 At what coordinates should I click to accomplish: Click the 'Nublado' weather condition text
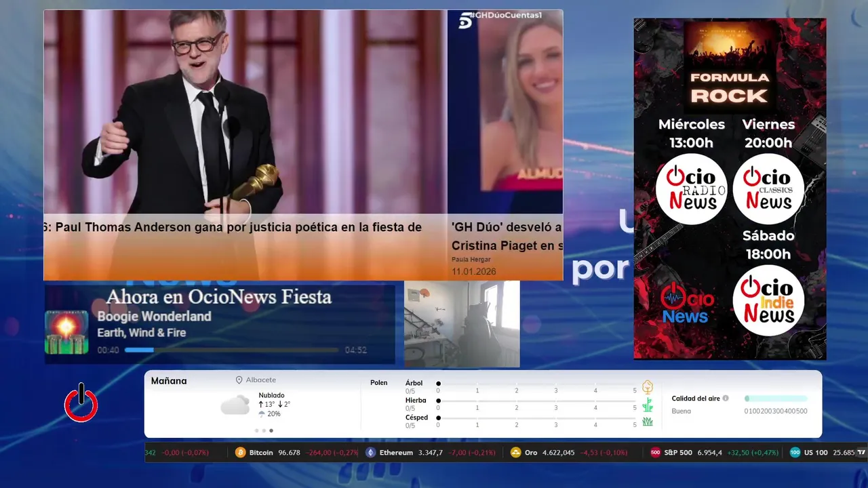click(x=271, y=395)
